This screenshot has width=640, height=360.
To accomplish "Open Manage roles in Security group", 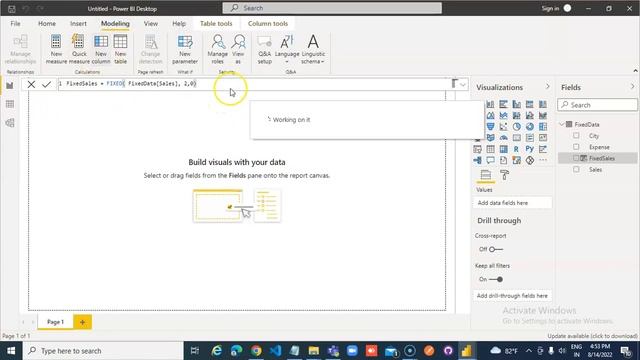I will click(x=218, y=49).
